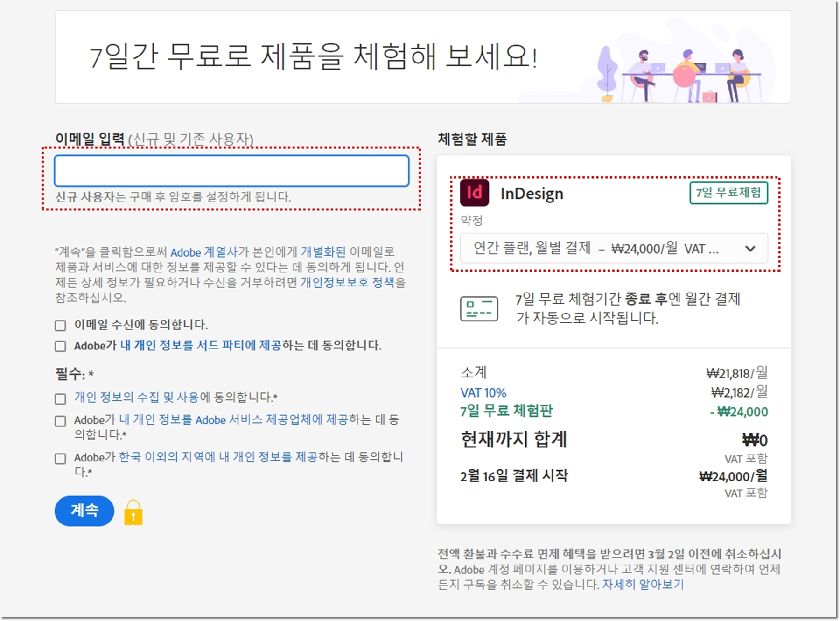
Task: Click the ₩2,182/월 VAT amount
Action: point(739,392)
